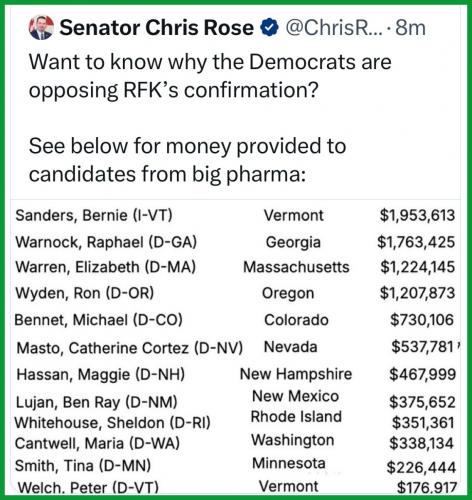472x500 pixels.
Task: Click the $1,207,873 amount for Wyden
Action: 417,293
